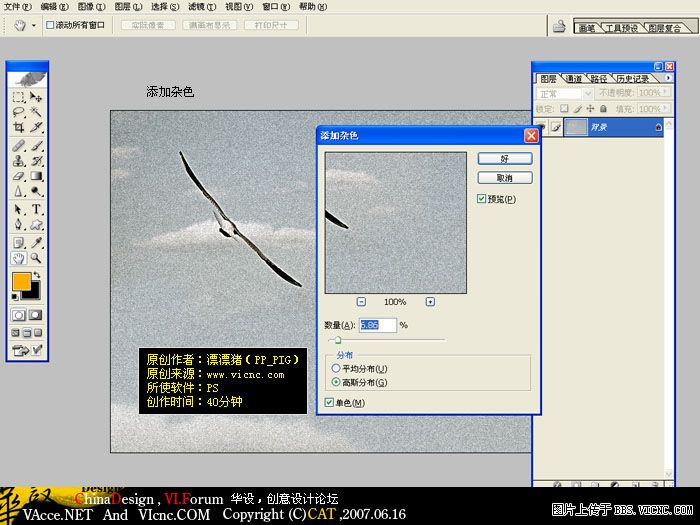Select the Eyedropper tool
Screen dimensions: 700x525
coord(36,243)
